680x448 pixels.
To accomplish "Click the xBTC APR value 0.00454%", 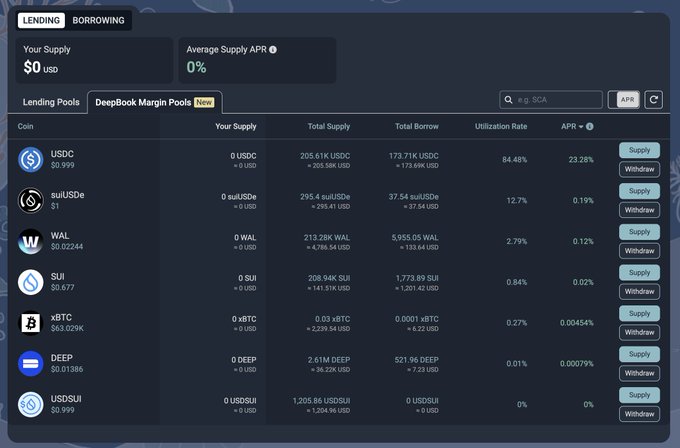I will coord(577,323).
